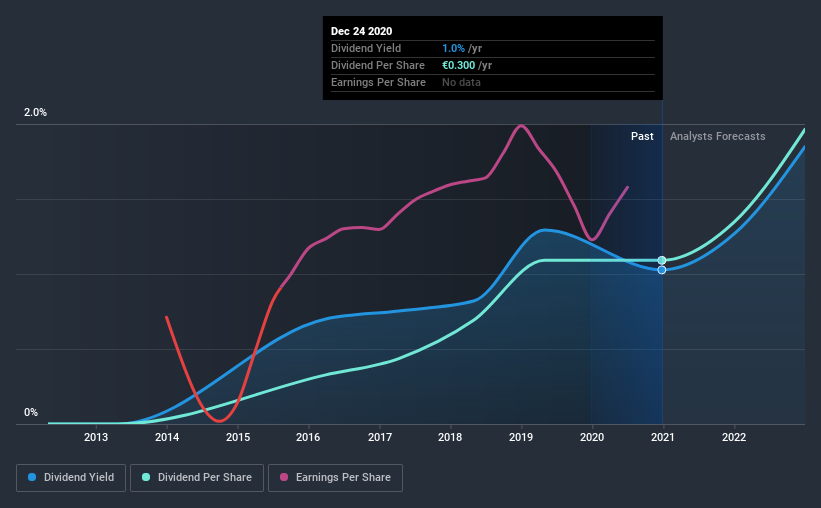Screen dimensions: 821x508
Task: Click the Earnings Per Share label in tooltip
Action: pos(378,82)
